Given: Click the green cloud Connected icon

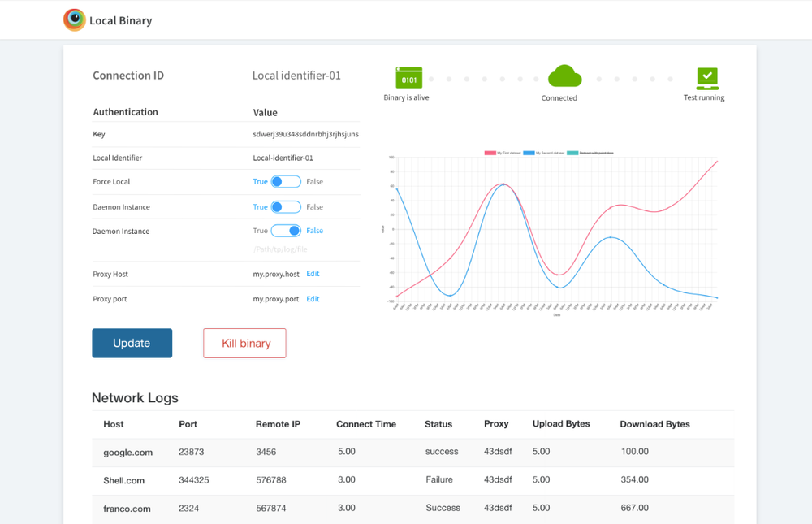Looking at the screenshot, I should click(564, 77).
